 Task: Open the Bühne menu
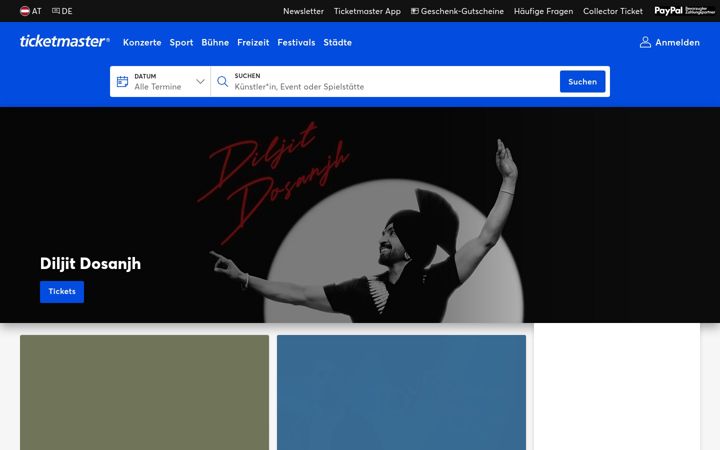(x=215, y=42)
